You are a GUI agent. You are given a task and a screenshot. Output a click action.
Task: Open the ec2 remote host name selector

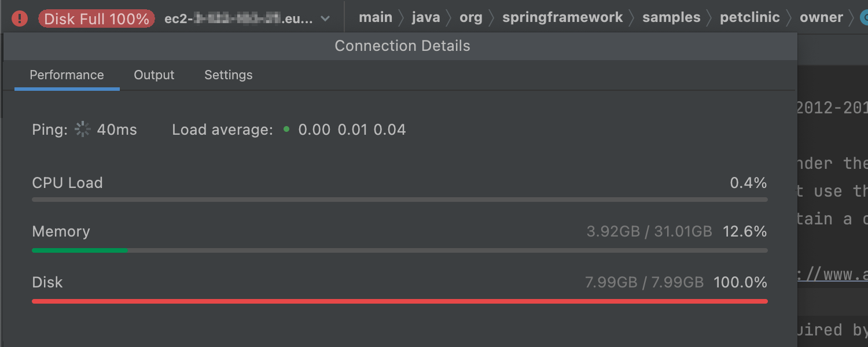(238, 19)
